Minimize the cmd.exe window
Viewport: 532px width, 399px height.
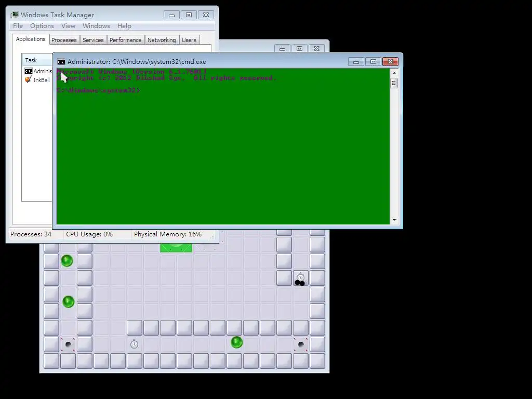(x=356, y=62)
